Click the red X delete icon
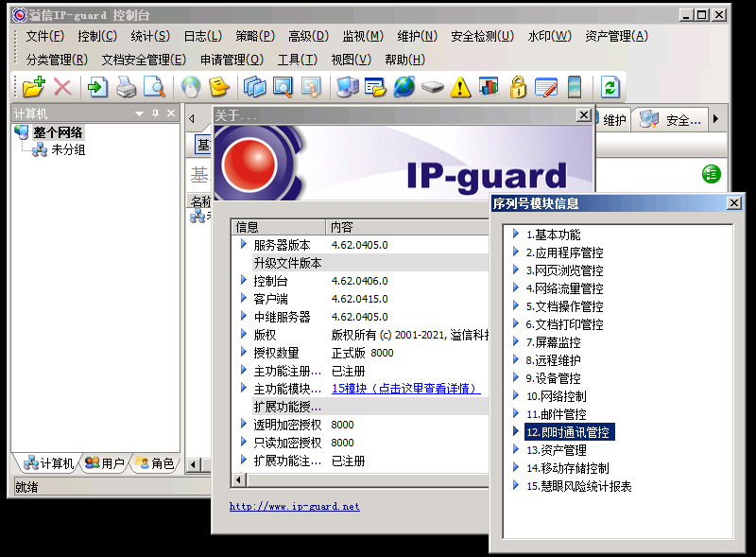Viewport: 756px width, 557px height. point(62,88)
